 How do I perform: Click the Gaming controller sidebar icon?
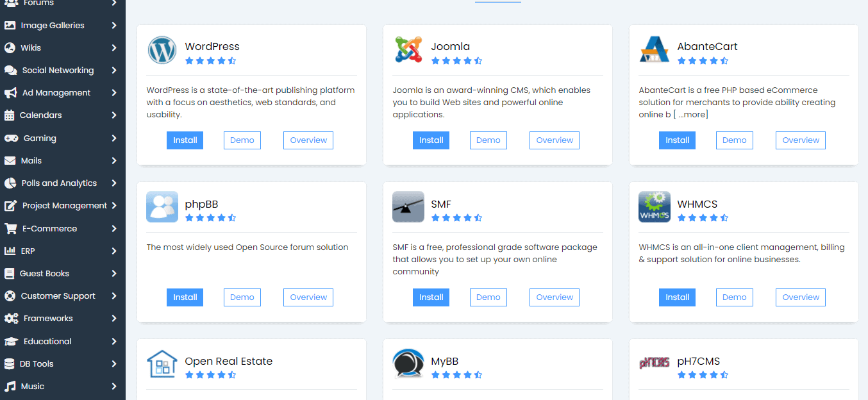coord(11,138)
